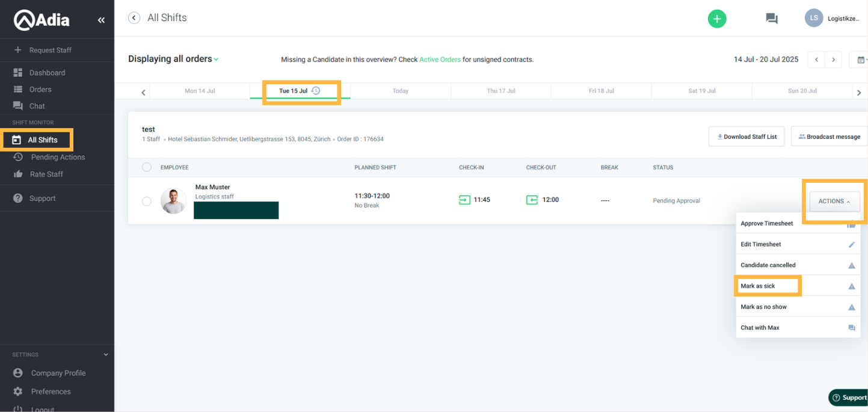Click the green check-in arrow icon
The height and width of the screenshot is (412, 868).
pos(464,200)
